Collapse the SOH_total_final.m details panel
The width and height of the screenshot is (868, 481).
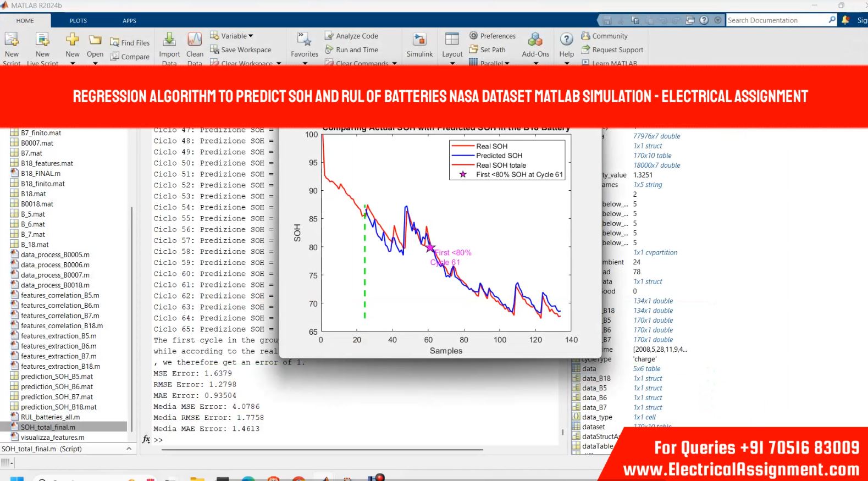tap(129, 449)
